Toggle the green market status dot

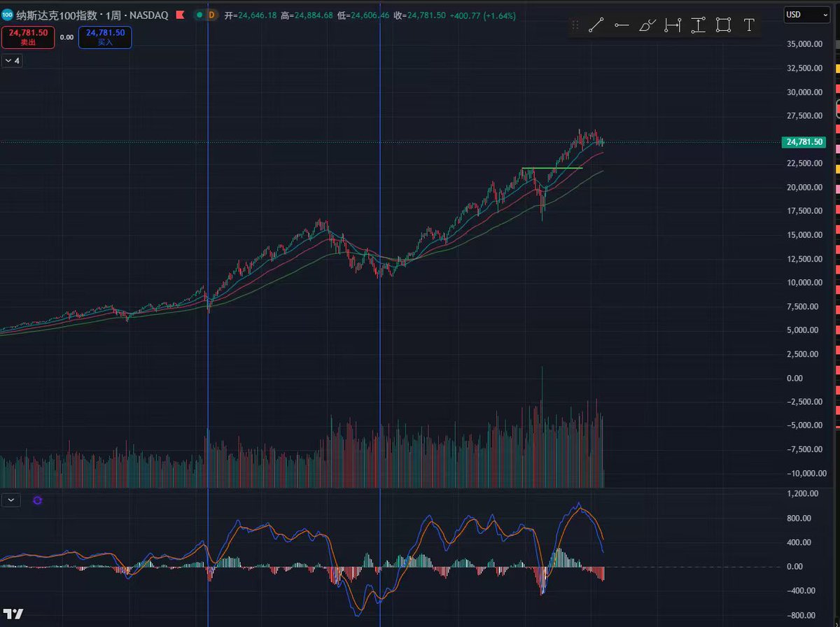(200, 15)
